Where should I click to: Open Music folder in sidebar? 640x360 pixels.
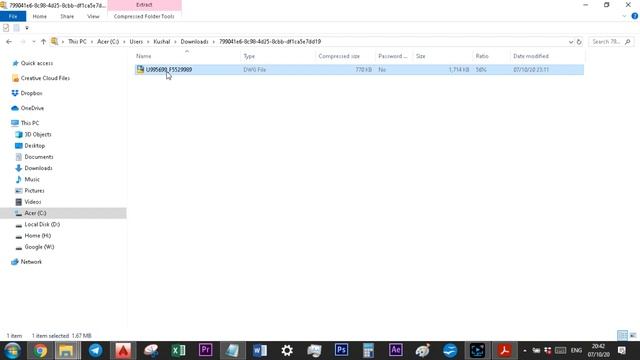point(32,180)
